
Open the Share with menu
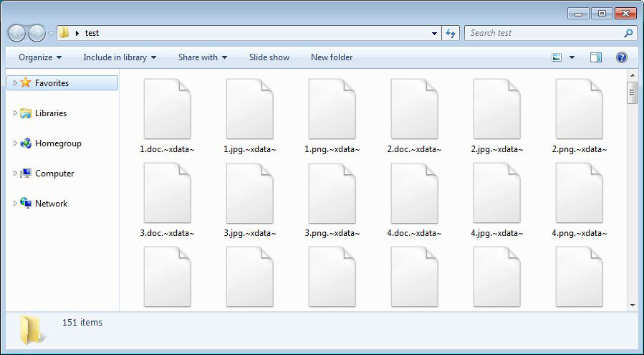click(x=203, y=57)
